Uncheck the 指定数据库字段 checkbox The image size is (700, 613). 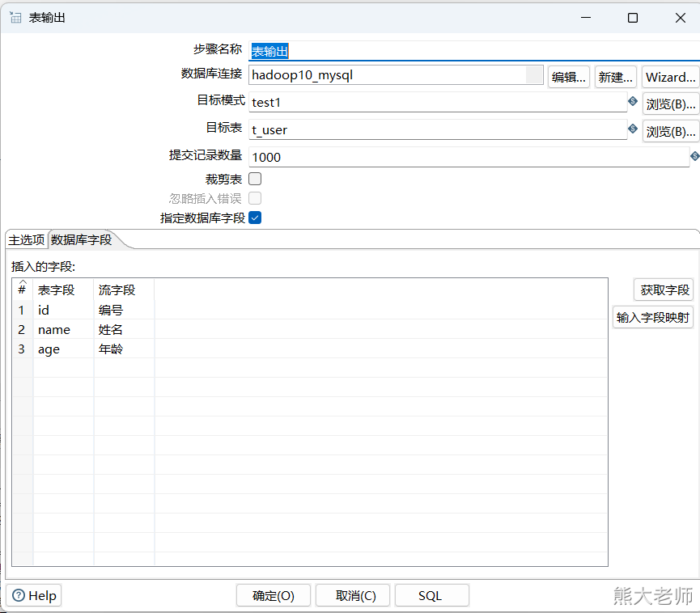[255, 218]
